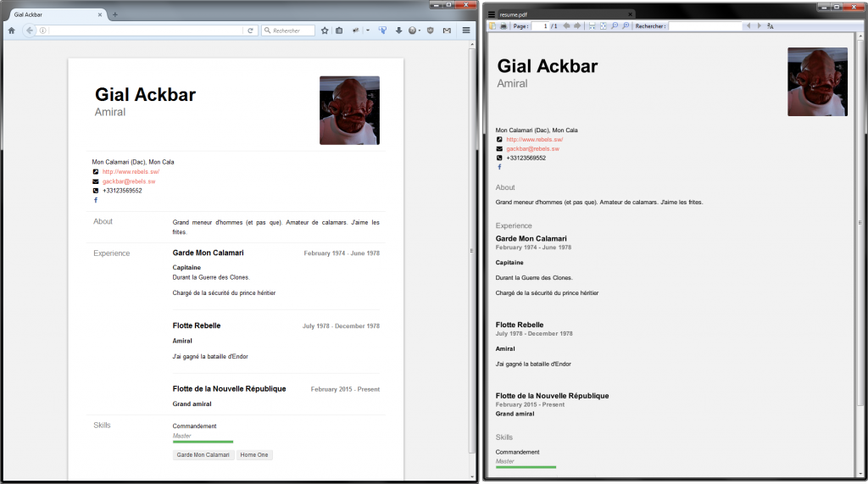Reload the page with the refresh icon
868x484 pixels.
[x=250, y=31]
